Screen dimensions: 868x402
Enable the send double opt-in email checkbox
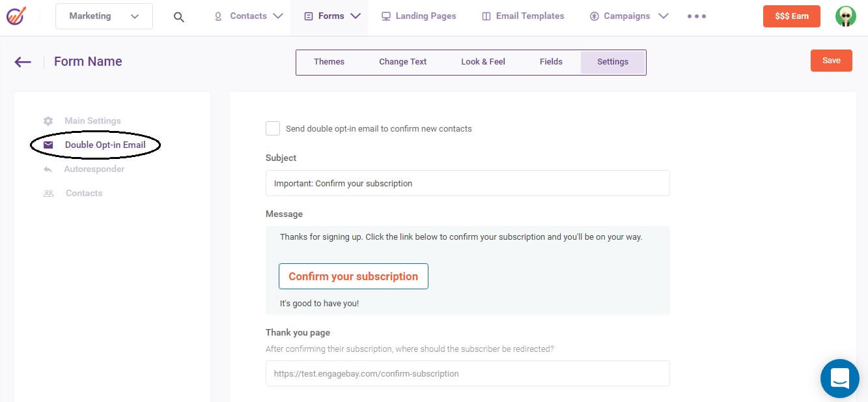[273, 128]
